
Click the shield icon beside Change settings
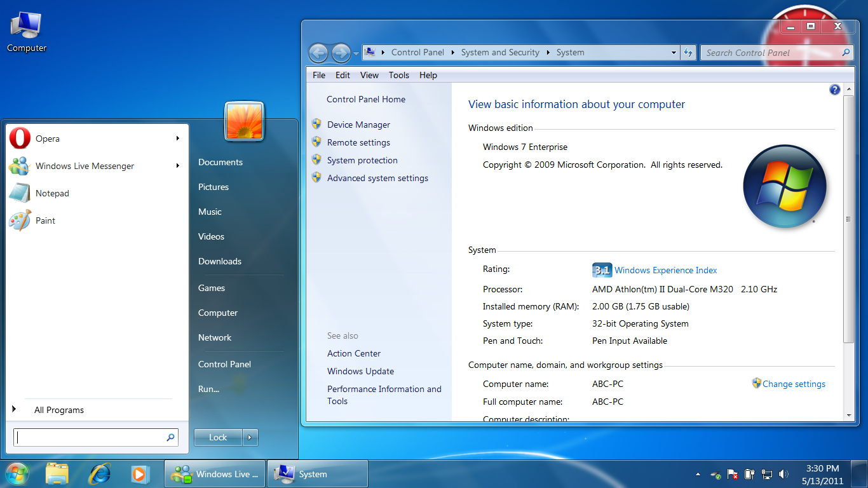click(756, 383)
